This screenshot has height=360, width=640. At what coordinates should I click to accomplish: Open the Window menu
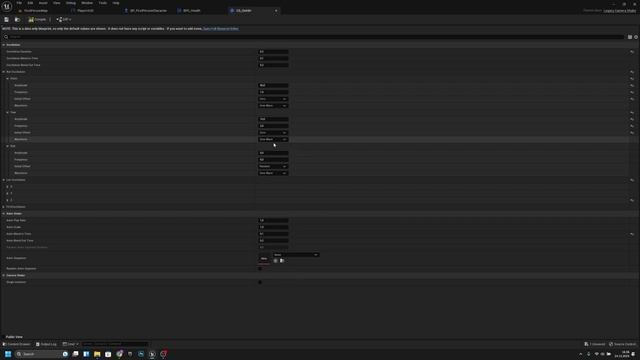[x=87, y=3]
